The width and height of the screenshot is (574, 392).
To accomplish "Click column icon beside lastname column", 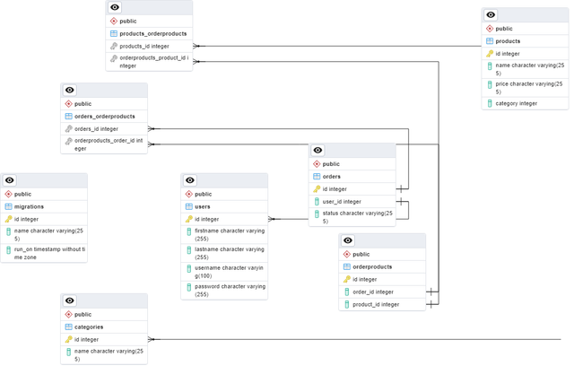I will point(189,250).
